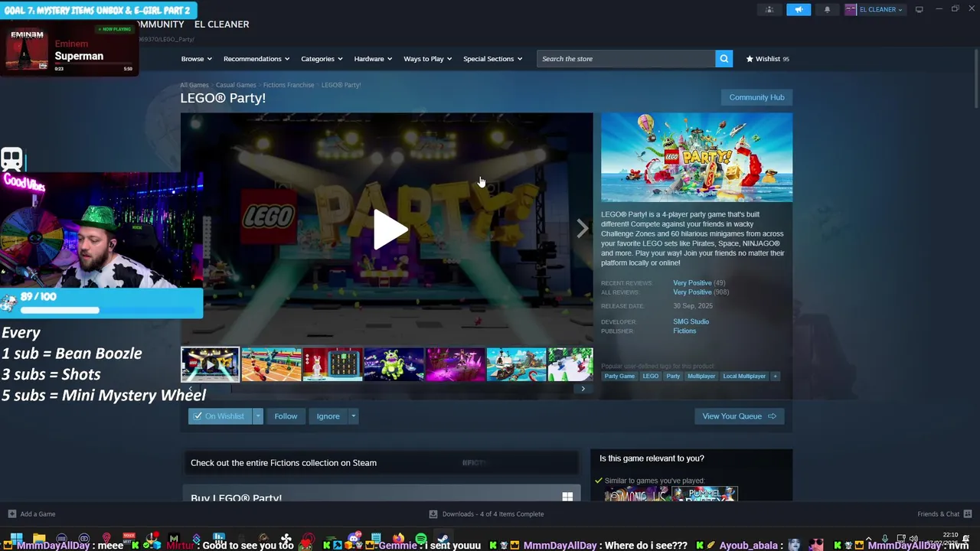The width and height of the screenshot is (980, 551).
Task: Advance to next media with right chevron
Action: [582, 229]
